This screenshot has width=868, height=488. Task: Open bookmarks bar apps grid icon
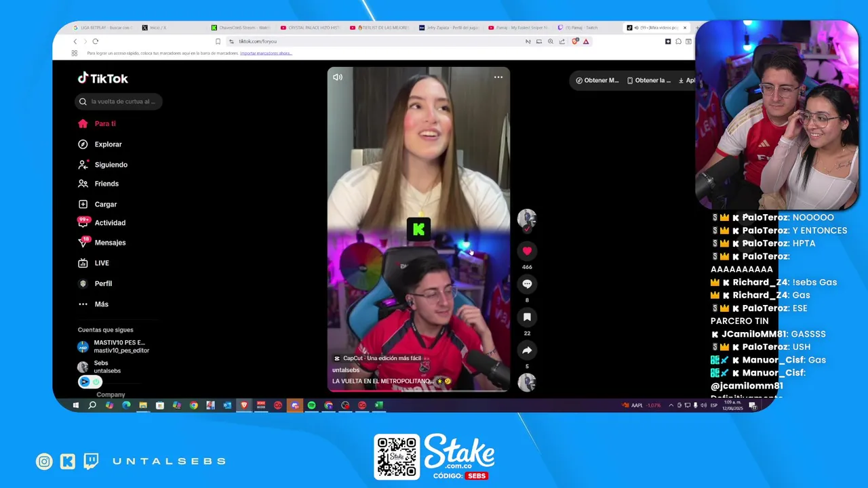pyautogui.click(x=74, y=53)
